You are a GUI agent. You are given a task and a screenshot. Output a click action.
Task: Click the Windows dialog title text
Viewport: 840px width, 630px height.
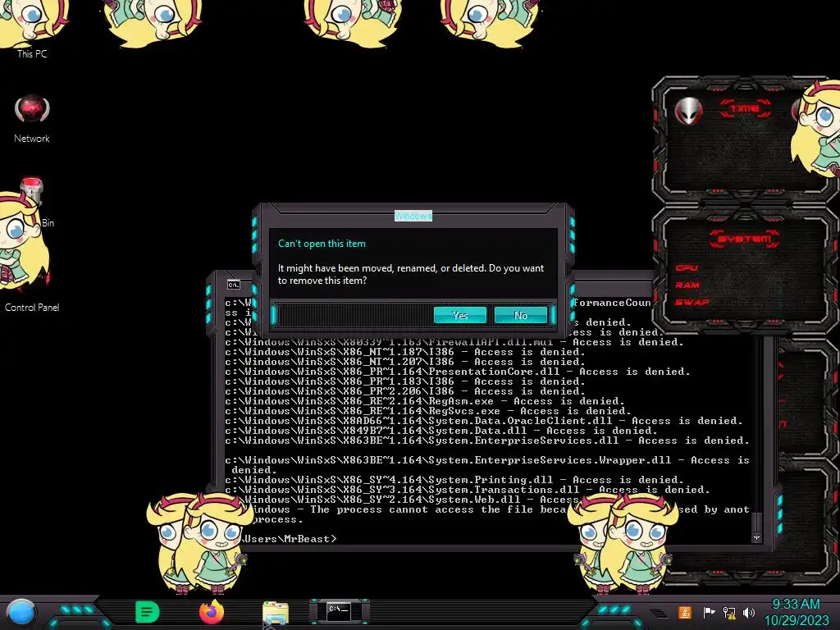(413, 216)
